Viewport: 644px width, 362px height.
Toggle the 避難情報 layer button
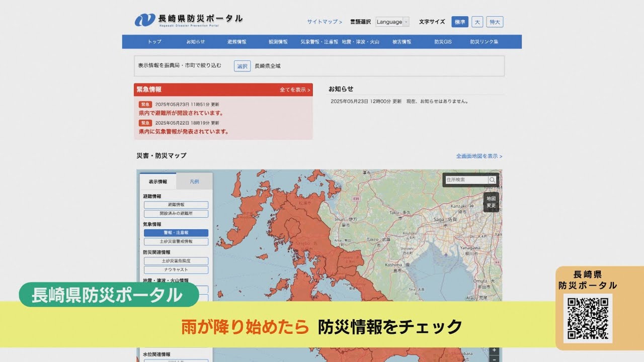point(176,205)
